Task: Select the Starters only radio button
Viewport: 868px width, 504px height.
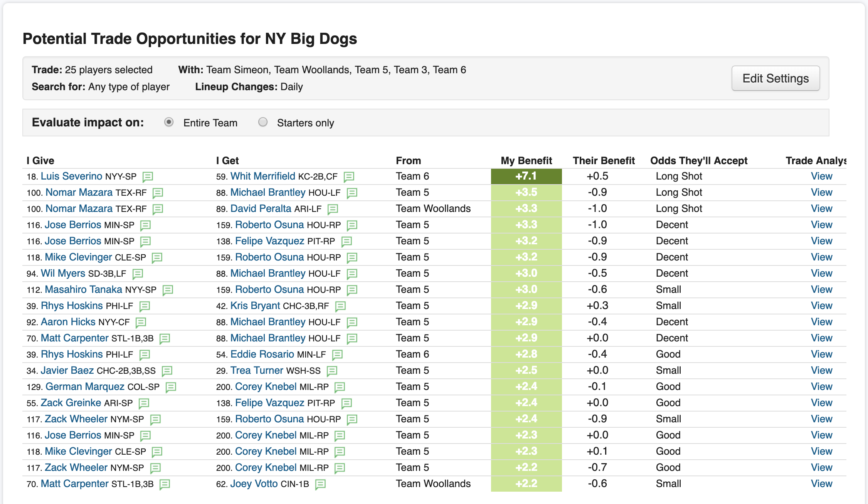Action: coord(263,122)
